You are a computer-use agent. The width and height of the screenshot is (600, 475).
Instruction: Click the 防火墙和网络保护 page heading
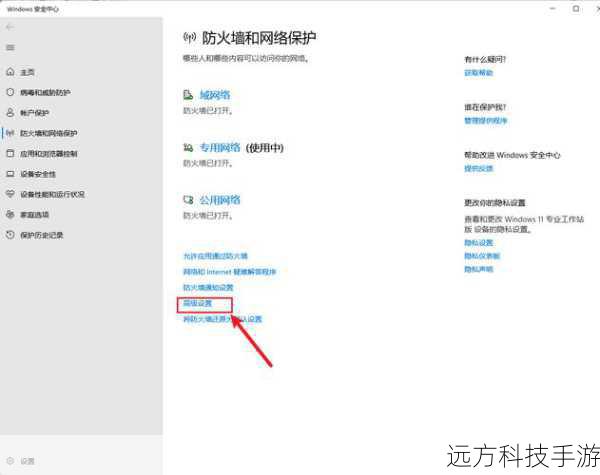pos(259,38)
